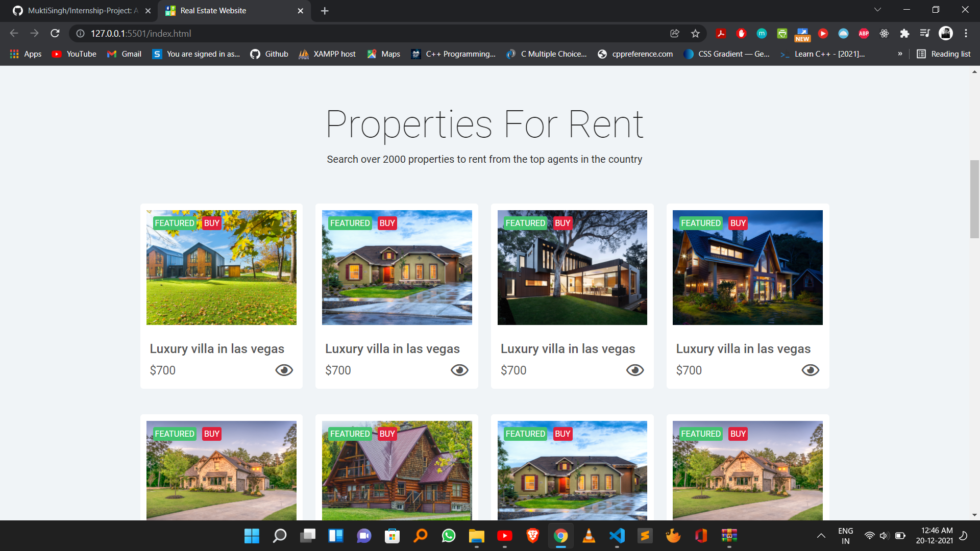Screen dimensions: 980x551
Task: Open the Chrome three-dot menu
Action: point(966,34)
